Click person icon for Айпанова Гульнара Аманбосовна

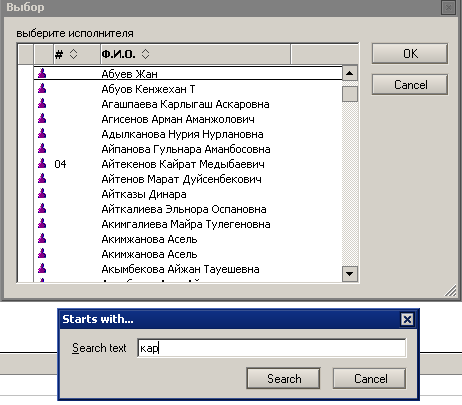[42, 148]
